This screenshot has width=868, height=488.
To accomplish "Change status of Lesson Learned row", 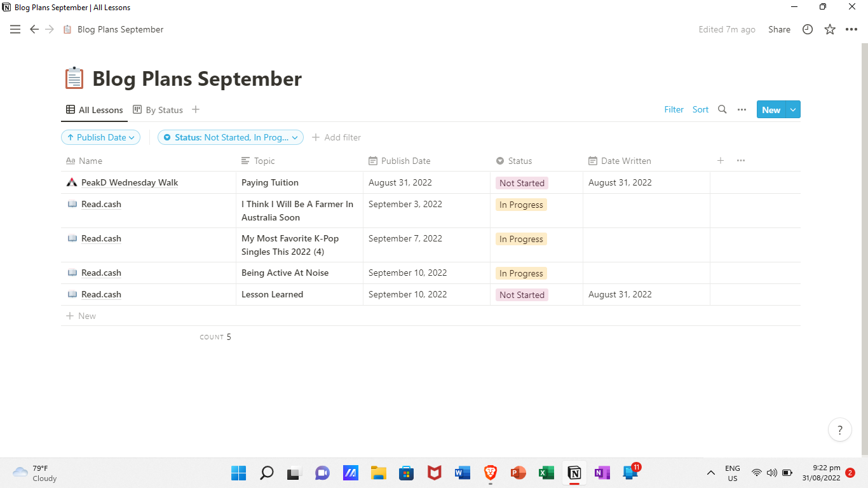I will 522,295.
